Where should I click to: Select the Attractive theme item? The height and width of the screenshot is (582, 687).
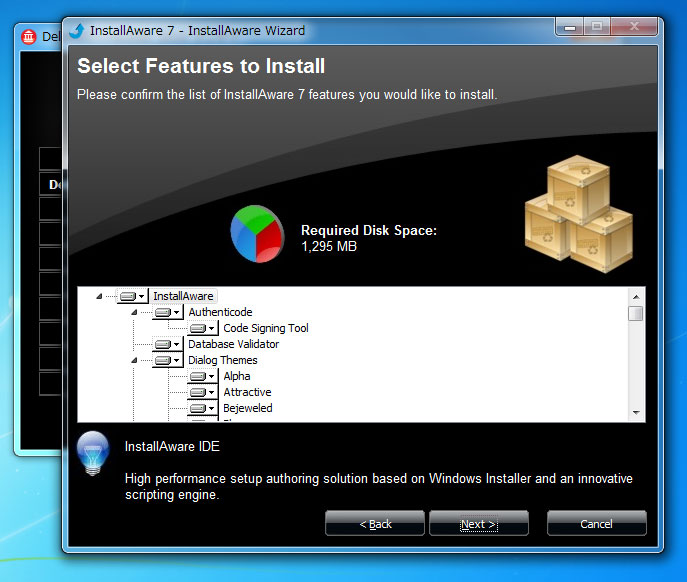pyautogui.click(x=247, y=392)
